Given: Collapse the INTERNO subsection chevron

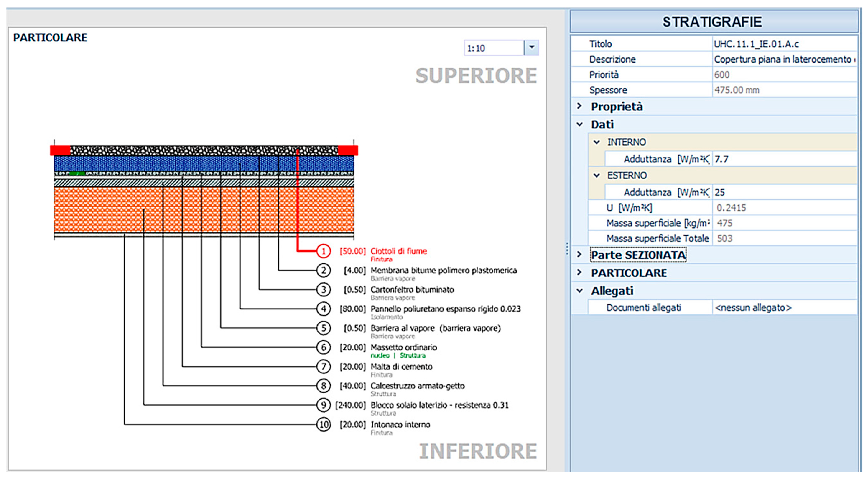Looking at the screenshot, I should (x=597, y=142).
